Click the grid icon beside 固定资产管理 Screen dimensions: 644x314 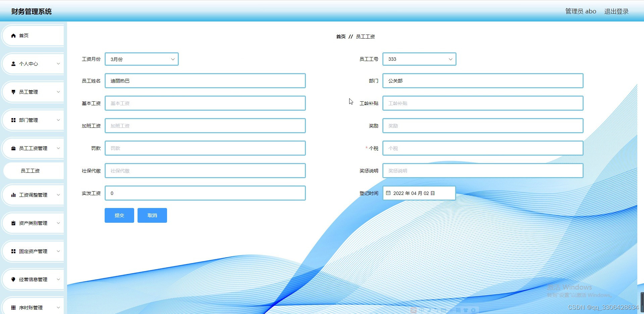pos(13,251)
